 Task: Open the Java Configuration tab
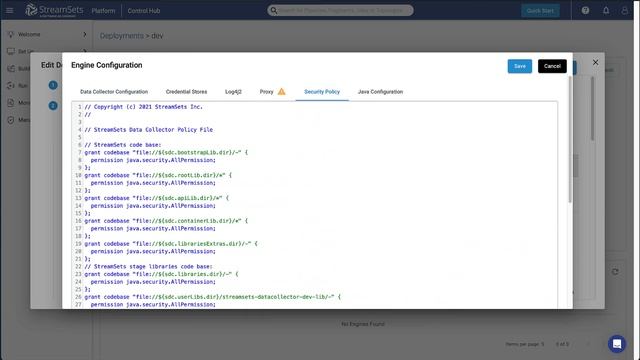[380, 92]
